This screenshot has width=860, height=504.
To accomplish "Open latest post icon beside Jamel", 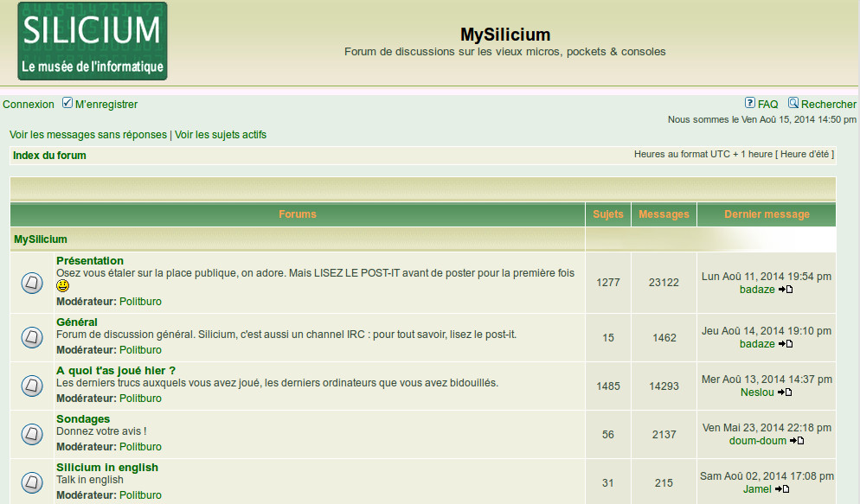I will (x=781, y=489).
